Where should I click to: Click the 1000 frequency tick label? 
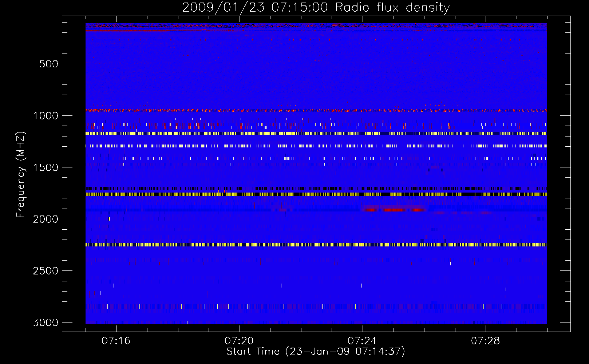(46, 116)
